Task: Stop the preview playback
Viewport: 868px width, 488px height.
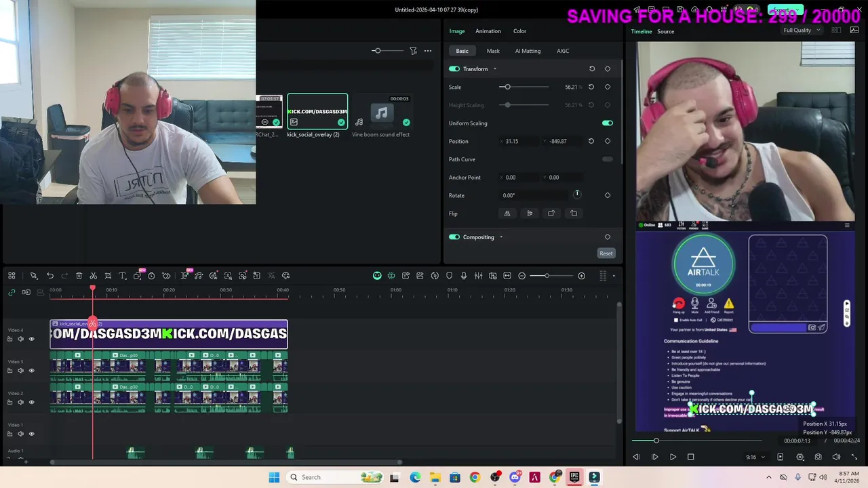Action: tap(691, 457)
